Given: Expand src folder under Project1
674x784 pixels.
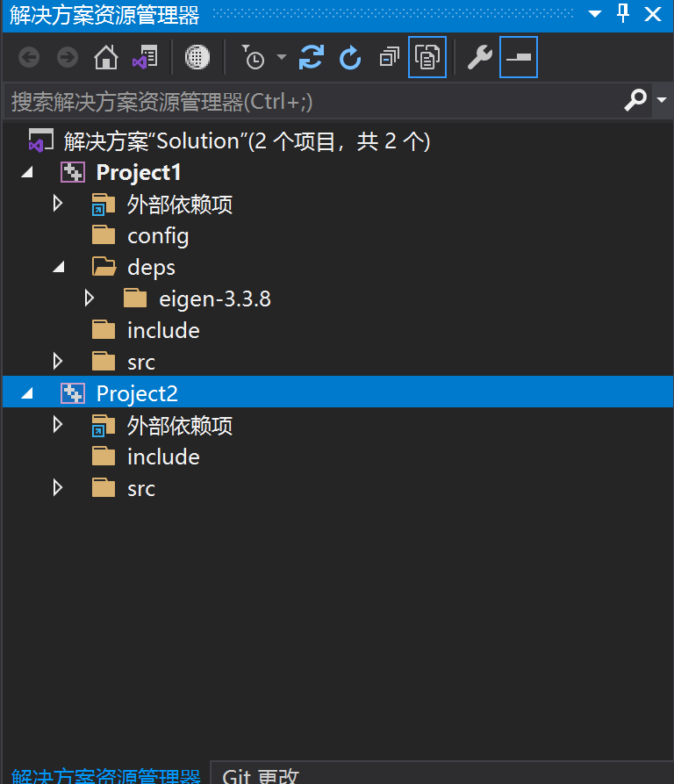Looking at the screenshot, I should coord(58,361).
